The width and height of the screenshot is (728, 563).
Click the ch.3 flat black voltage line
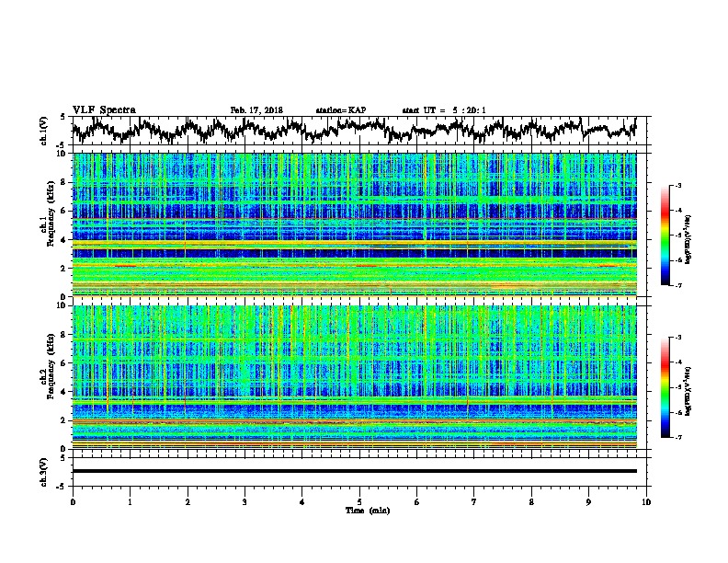[354, 471]
